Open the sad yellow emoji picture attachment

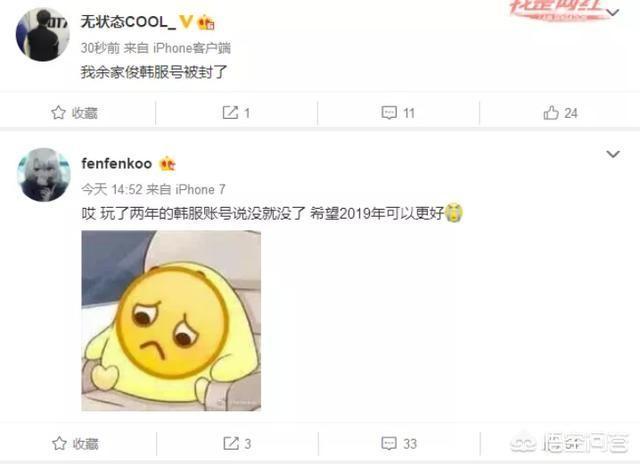pos(171,321)
